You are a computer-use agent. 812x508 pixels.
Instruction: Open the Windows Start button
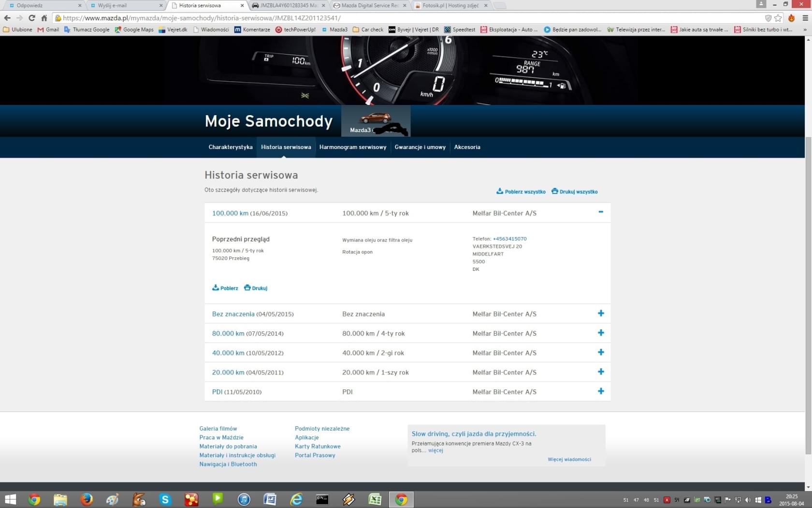[10, 499]
